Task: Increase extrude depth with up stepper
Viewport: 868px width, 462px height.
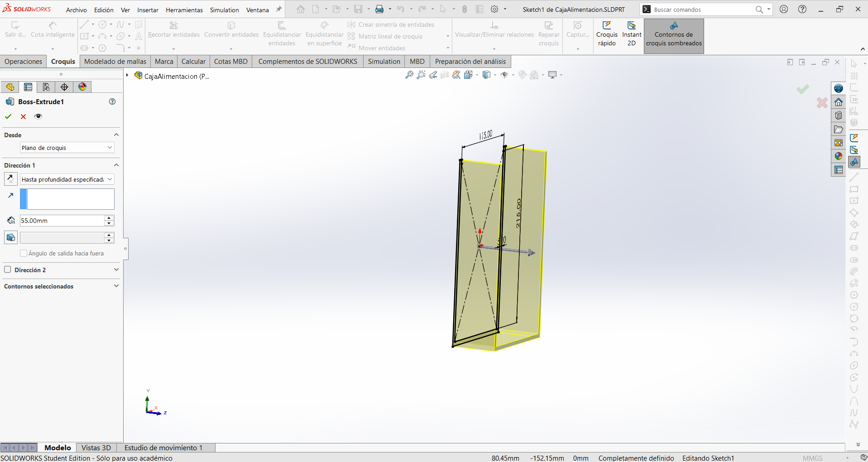Action: tap(109, 218)
